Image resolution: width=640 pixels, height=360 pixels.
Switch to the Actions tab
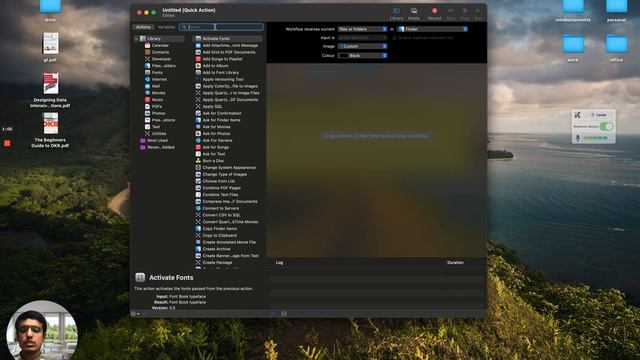coord(143,27)
